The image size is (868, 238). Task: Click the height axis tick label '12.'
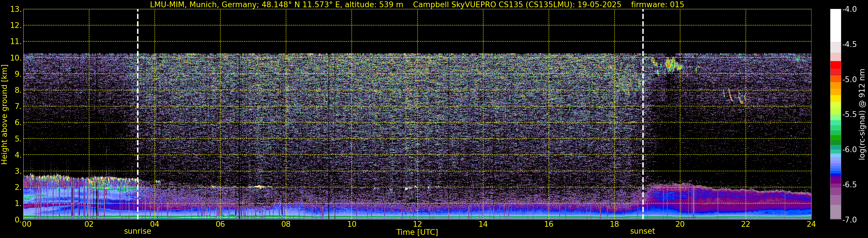[x=16, y=26]
